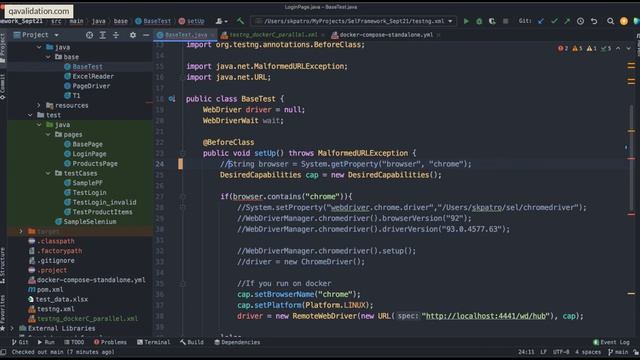The height and width of the screenshot is (360, 640).
Task: Push commits with the Git arrow icon
Action: click(567, 21)
